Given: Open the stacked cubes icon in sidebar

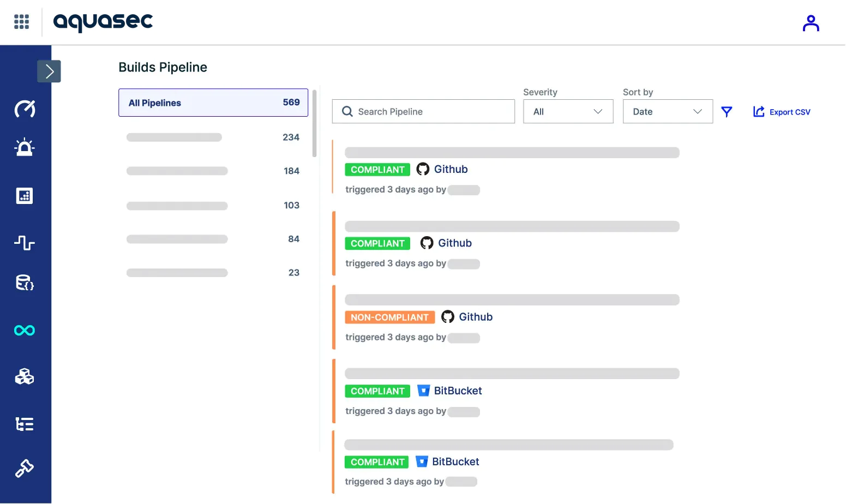Looking at the screenshot, I should 25,376.
